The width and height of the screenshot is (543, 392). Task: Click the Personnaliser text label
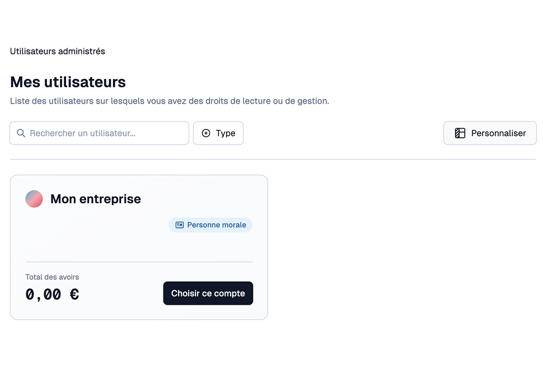click(x=498, y=133)
